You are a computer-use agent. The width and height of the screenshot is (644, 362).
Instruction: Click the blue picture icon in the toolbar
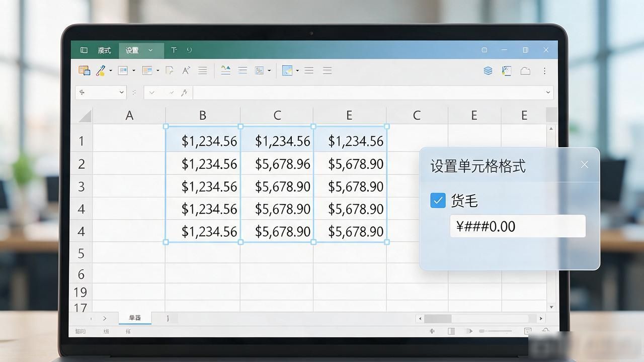(287, 70)
